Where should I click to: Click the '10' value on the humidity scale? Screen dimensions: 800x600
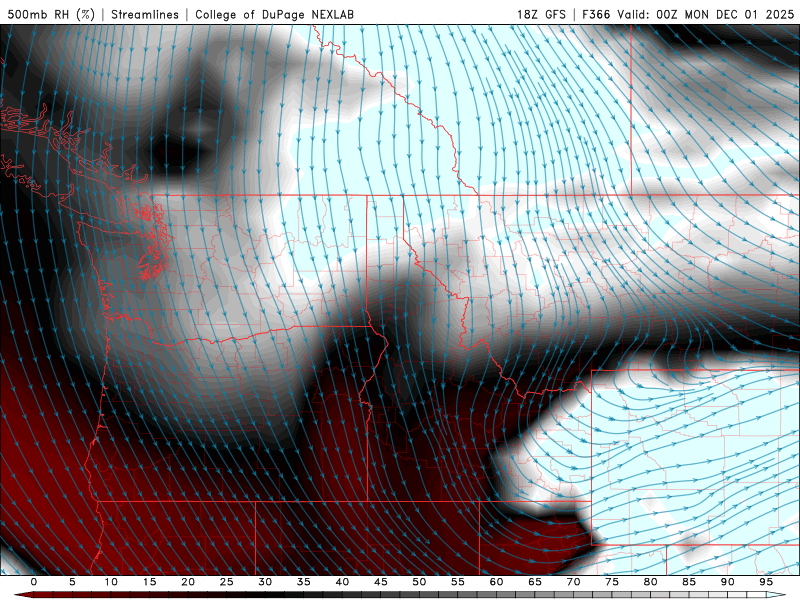click(x=111, y=582)
